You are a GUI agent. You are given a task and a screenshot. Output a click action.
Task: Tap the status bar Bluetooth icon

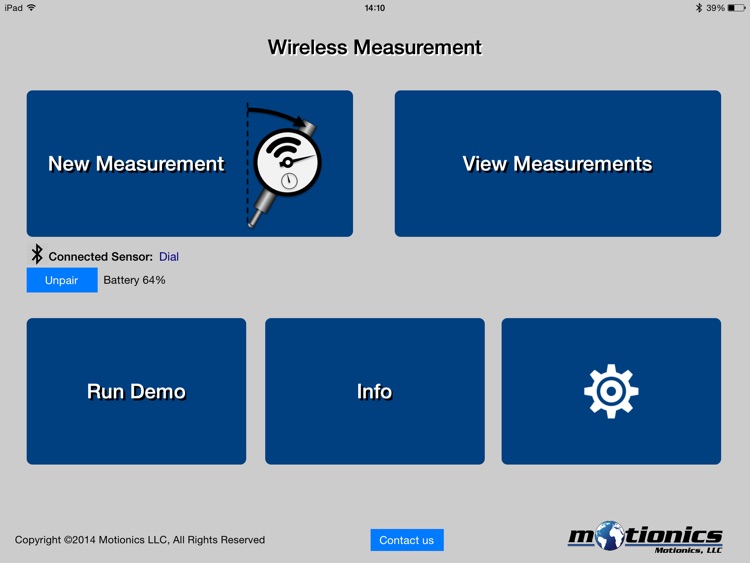699,8
